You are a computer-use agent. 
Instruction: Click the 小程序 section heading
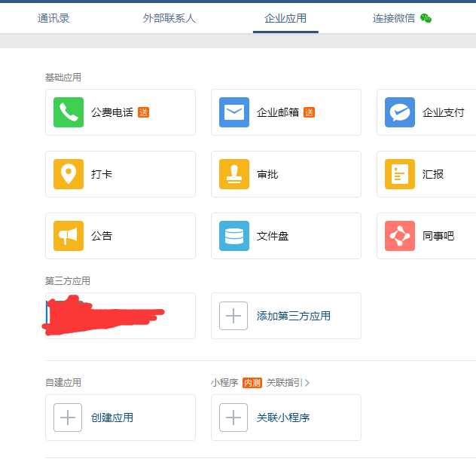tap(224, 383)
